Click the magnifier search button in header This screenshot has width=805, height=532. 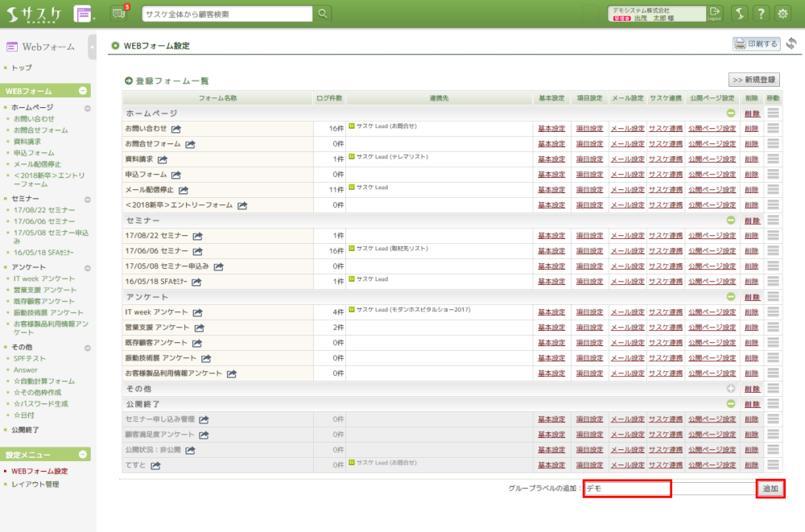click(x=322, y=14)
